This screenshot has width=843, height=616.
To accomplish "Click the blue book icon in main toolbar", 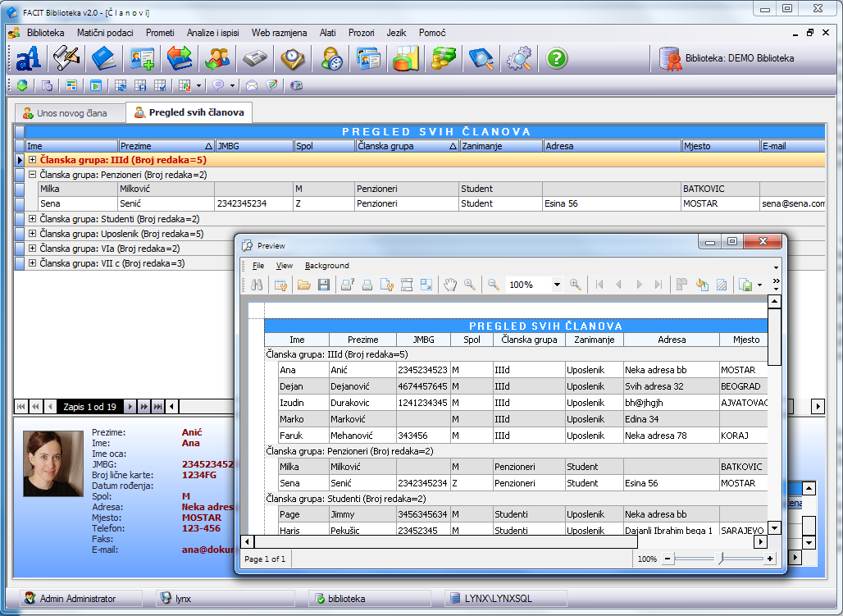I will point(104,58).
